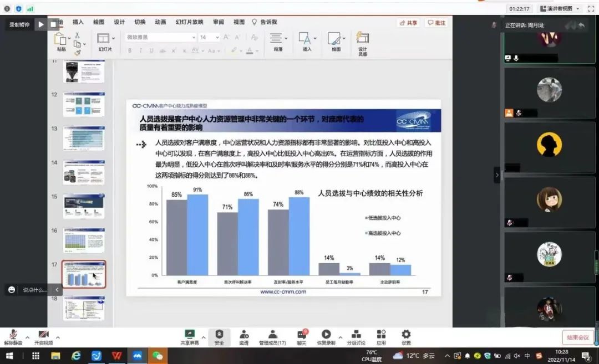Expand video options arrow beside 开启视频
The width and height of the screenshot is (599, 364).
[58, 337]
